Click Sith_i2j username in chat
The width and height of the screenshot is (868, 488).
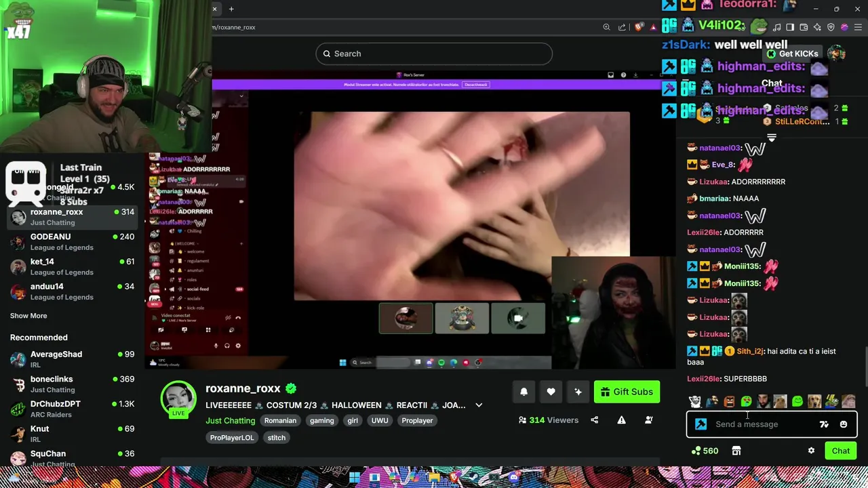[750, 351]
